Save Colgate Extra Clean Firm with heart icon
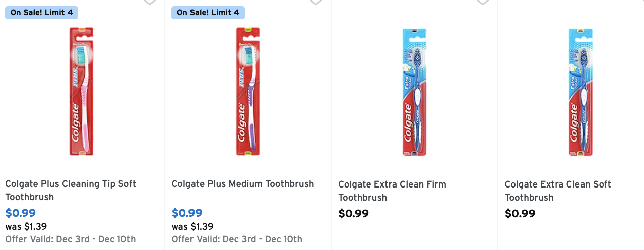This screenshot has width=644, height=250. [482, 2]
